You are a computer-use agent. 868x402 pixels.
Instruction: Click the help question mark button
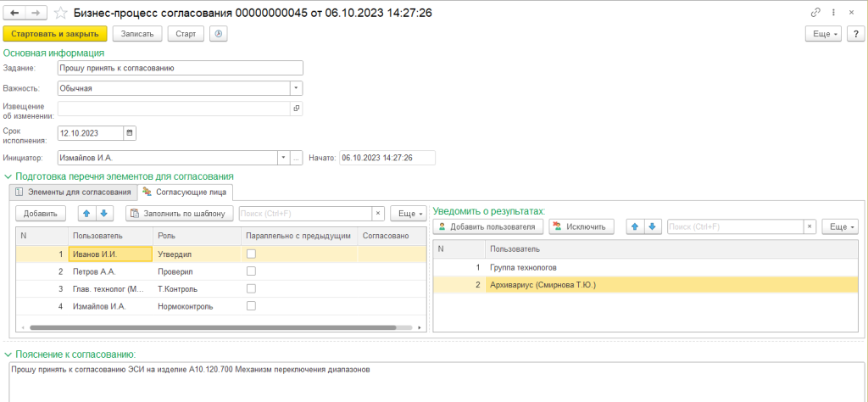click(854, 33)
